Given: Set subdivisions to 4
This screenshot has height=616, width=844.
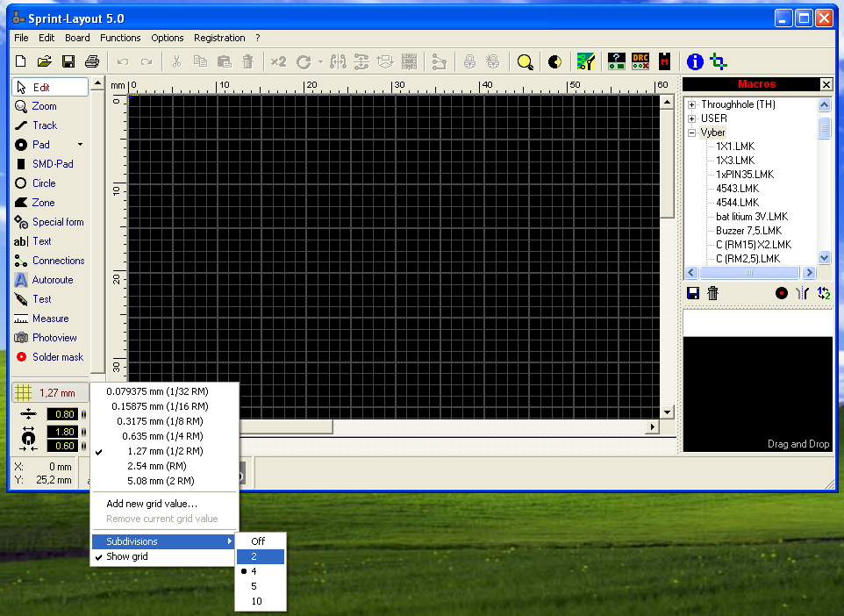Looking at the screenshot, I should tap(261, 571).
